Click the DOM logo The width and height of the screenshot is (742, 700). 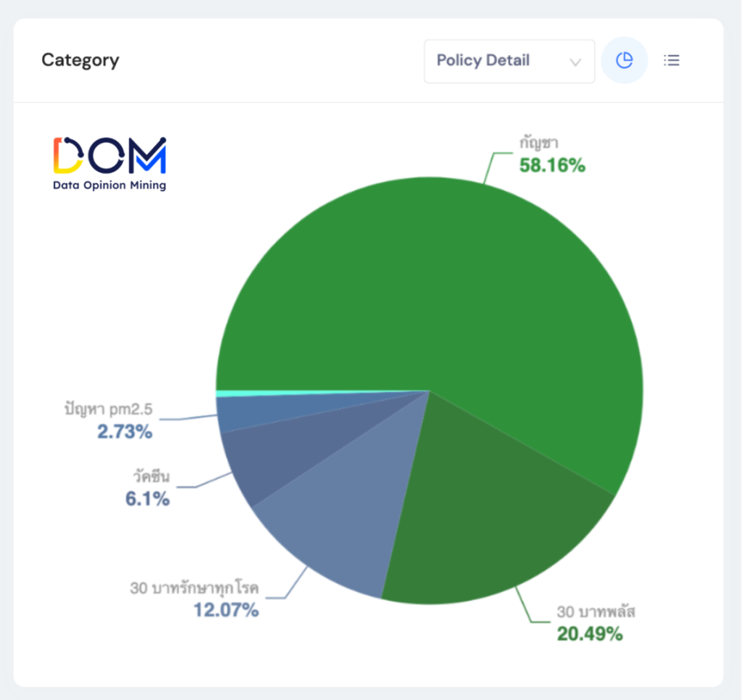pyautogui.click(x=109, y=155)
